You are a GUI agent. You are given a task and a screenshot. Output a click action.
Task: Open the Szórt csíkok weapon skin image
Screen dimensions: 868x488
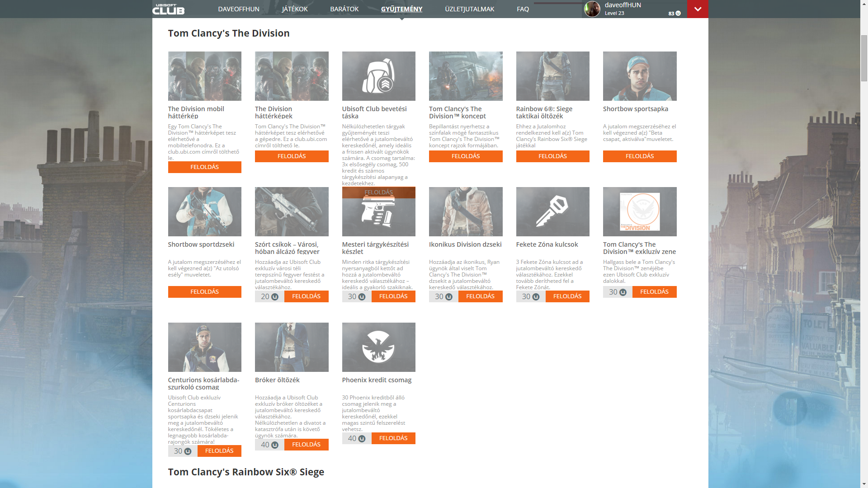coord(292,211)
